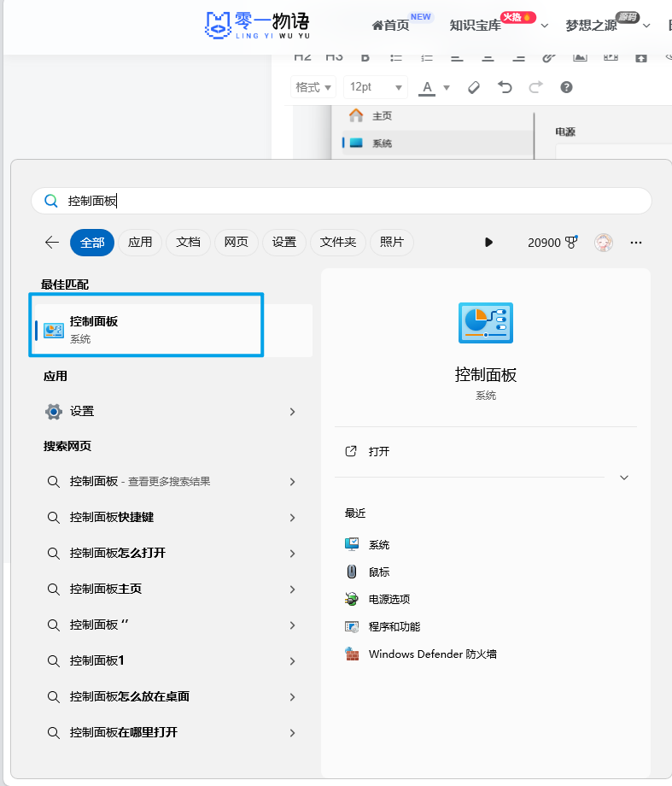This screenshot has height=786, width=672.
Task: Click the search box containing 控制面板
Action: click(x=342, y=201)
